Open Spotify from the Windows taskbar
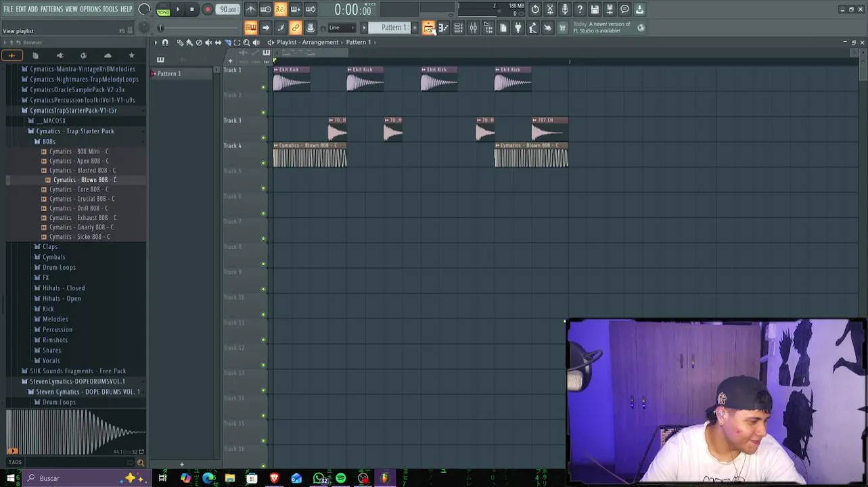Viewport: 868px width, 487px height. tap(340, 478)
